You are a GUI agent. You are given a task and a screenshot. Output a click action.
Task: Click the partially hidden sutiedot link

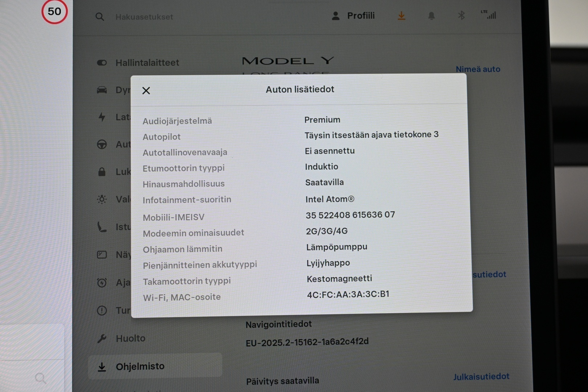coord(489,274)
